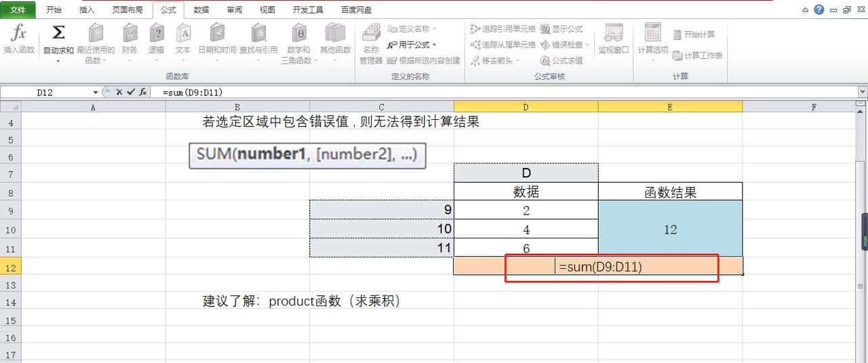Switch to the 百度网盘 tab
The height and width of the screenshot is (363, 868).
356,10
